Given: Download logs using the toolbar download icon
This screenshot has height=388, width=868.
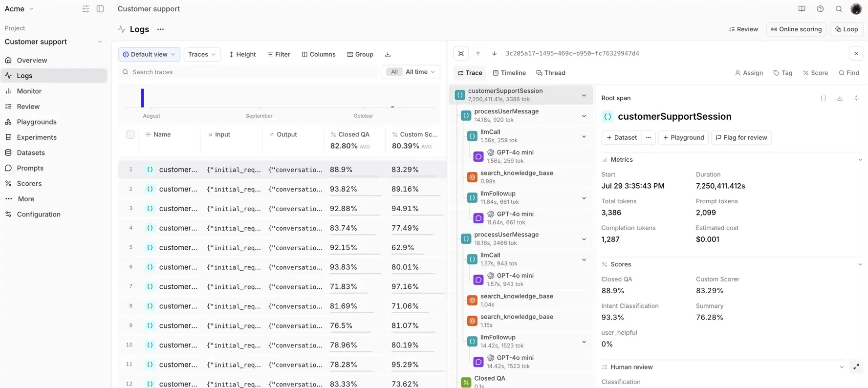Looking at the screenshot, I should pyautogui.click(x=388, y=54).
